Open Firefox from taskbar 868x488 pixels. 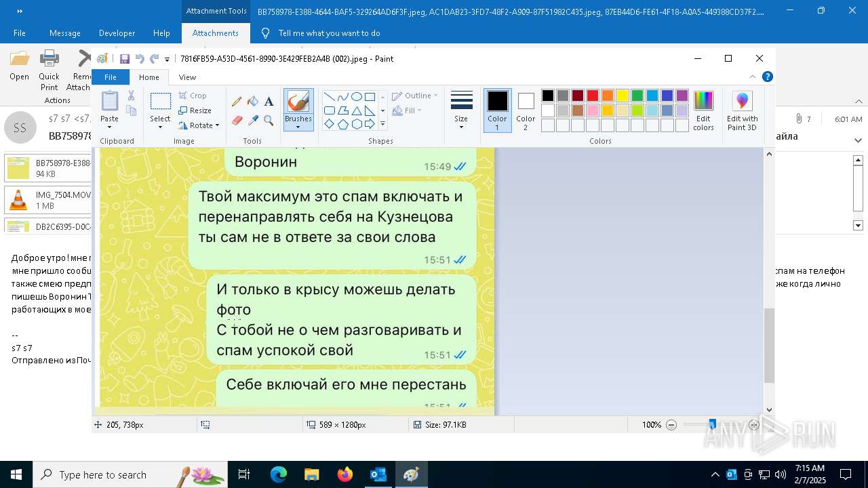tap(344, 474)
